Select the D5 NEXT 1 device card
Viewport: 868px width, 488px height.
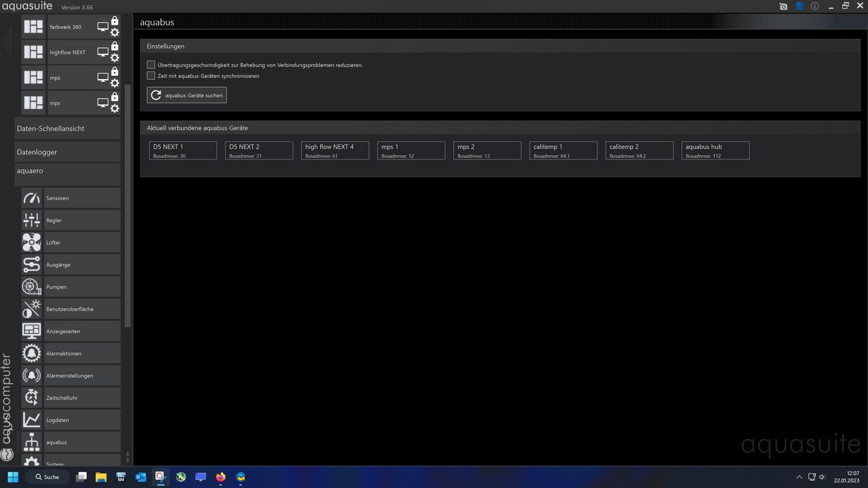[183, 150]
